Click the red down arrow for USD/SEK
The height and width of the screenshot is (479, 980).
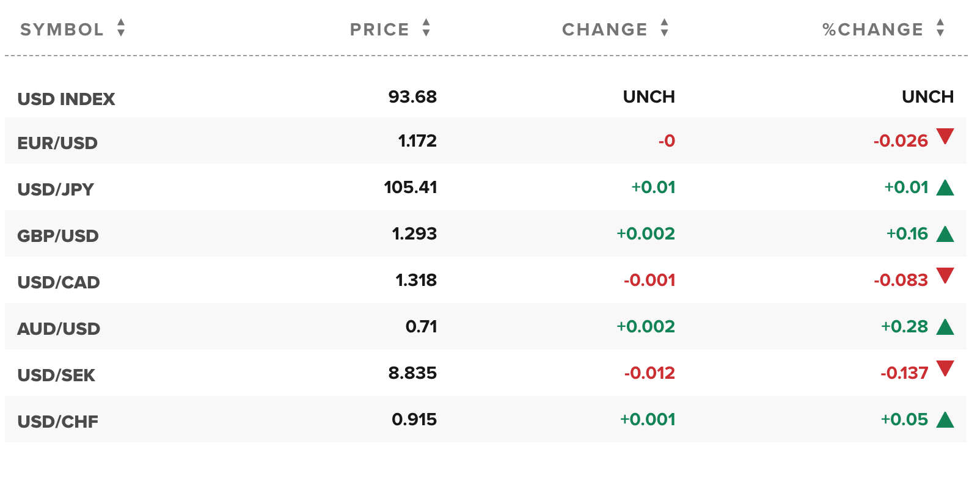click(x=945, y=368)
